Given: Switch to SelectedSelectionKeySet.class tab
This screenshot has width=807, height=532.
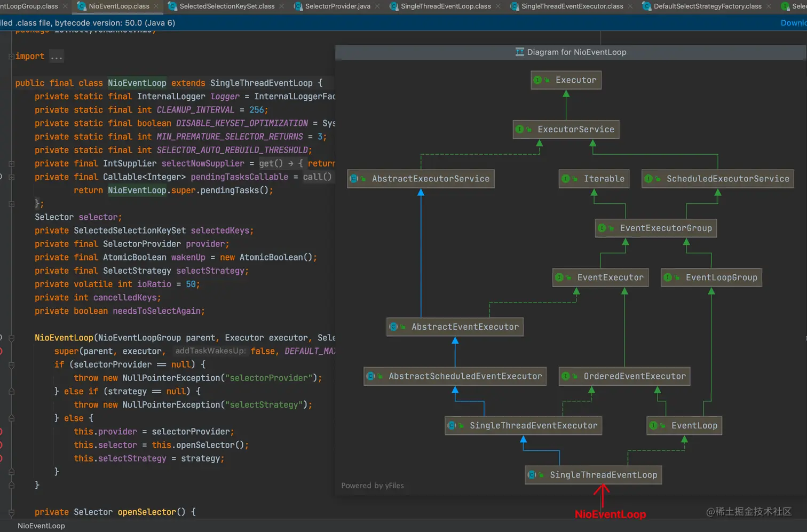Looking at the screenshot, I should pyautogui.click(x=226, y=6).
